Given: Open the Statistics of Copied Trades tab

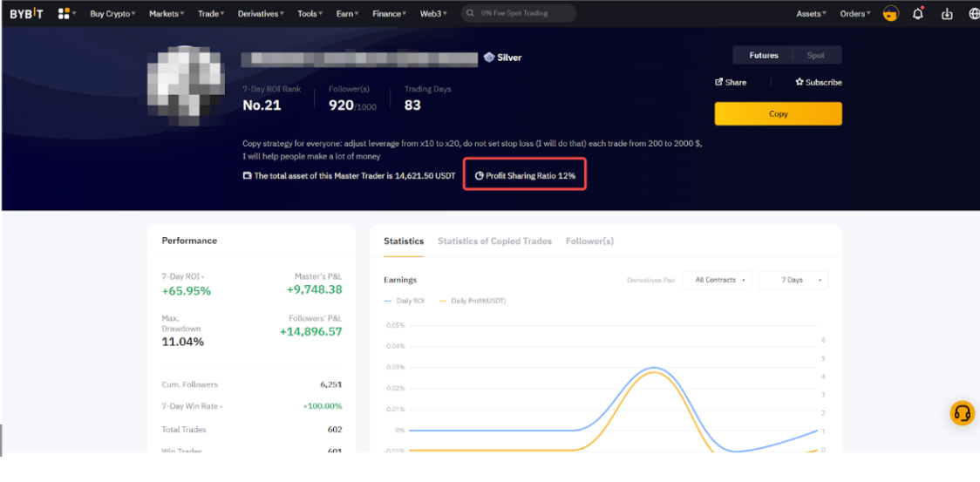Looking at the screenshot, I should pos(494,241).
